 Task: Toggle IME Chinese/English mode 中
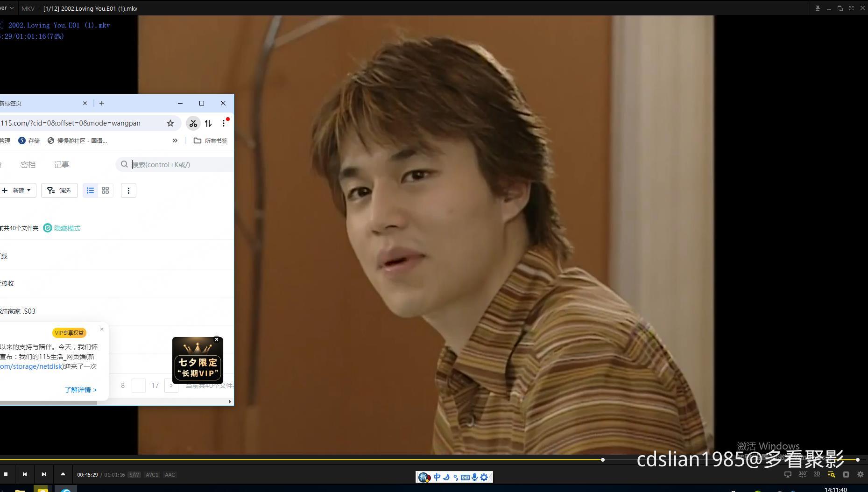[437, 477]
